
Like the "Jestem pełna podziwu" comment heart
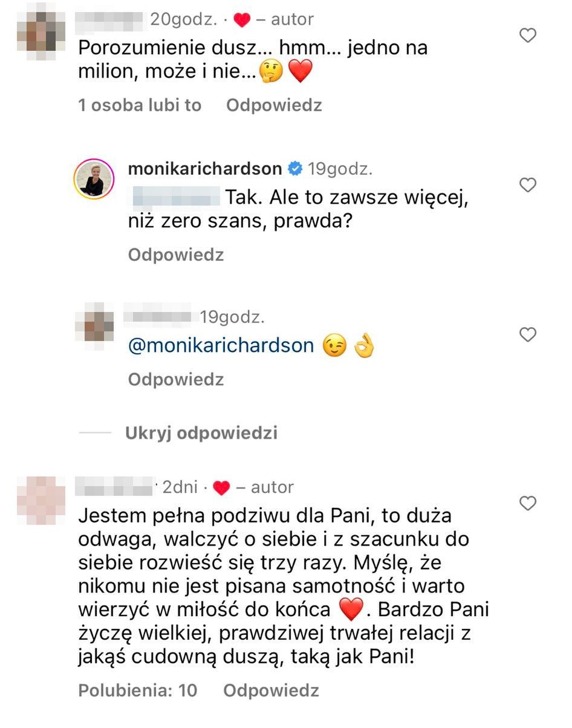click(x=528, y=503)
